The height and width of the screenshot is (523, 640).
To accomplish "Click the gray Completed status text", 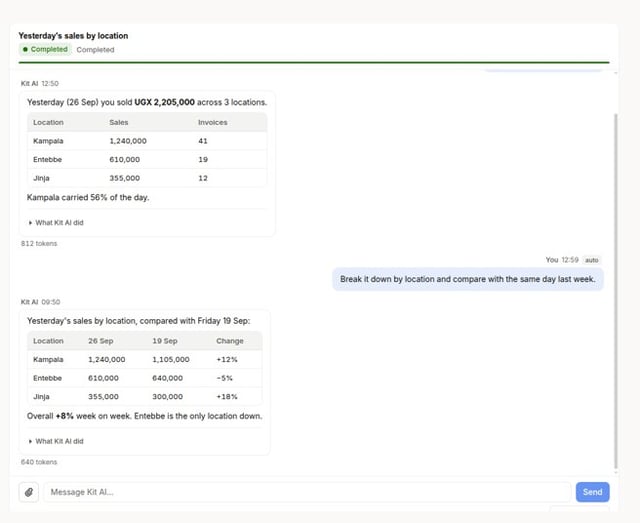I will pyautogui.click(x=95, y=49).
